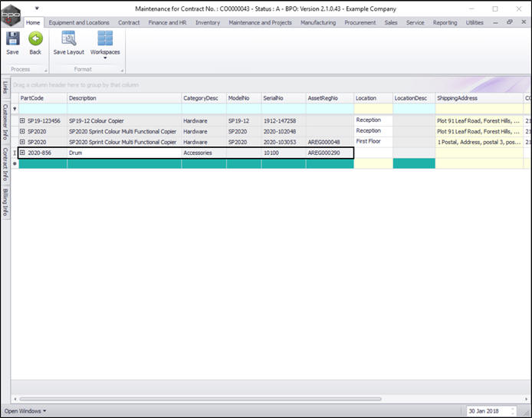Select the serial number 10100 cell
The height and width of the screenshot is (418, 532).
284,153
